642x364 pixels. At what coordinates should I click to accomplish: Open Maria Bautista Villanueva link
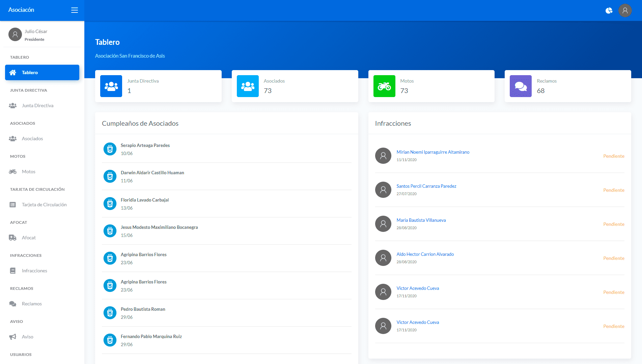pos(421,220)
